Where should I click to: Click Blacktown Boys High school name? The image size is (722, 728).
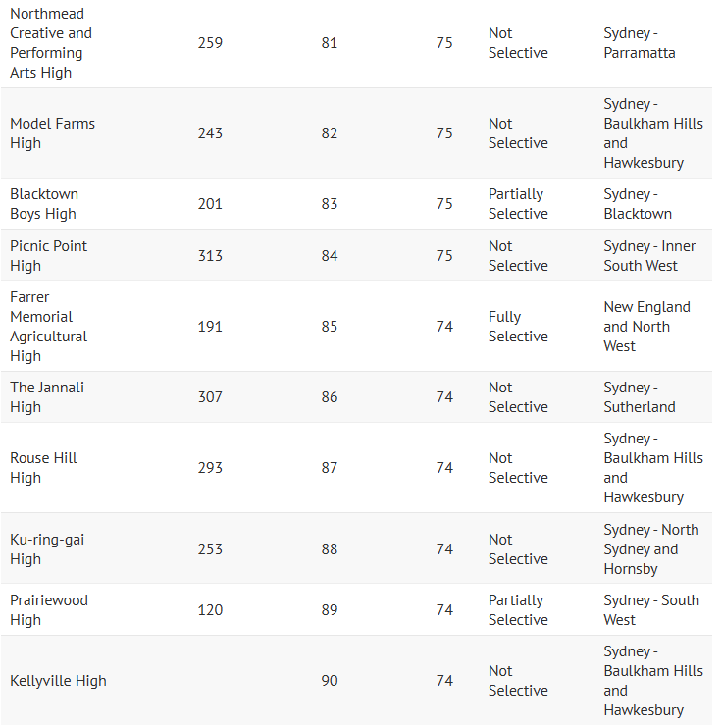[x=44, y=204]
